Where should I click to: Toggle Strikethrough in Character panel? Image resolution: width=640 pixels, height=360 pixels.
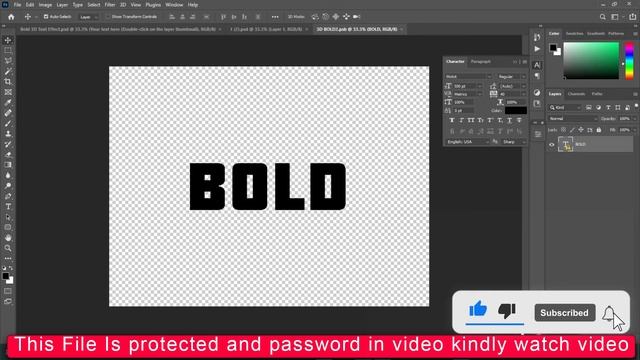[x=519, y=120]
